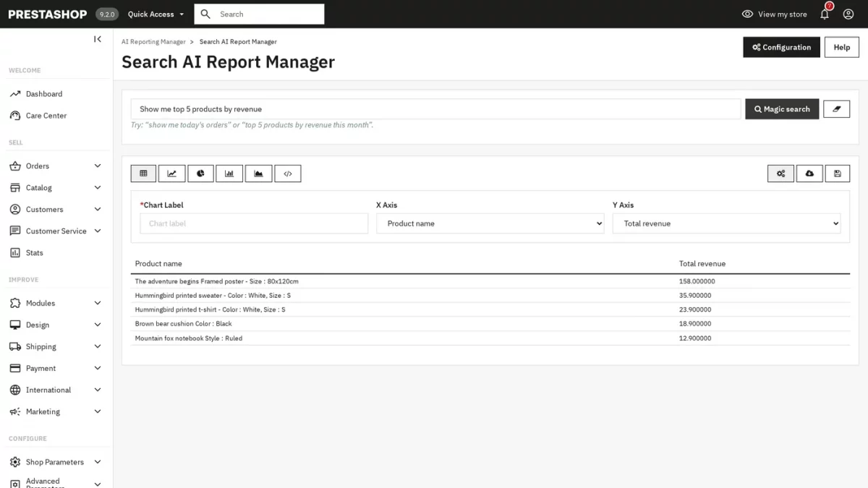Screen dimensions: 868x488
Task: Click the Catalog store icon
Action: [15, 188]
